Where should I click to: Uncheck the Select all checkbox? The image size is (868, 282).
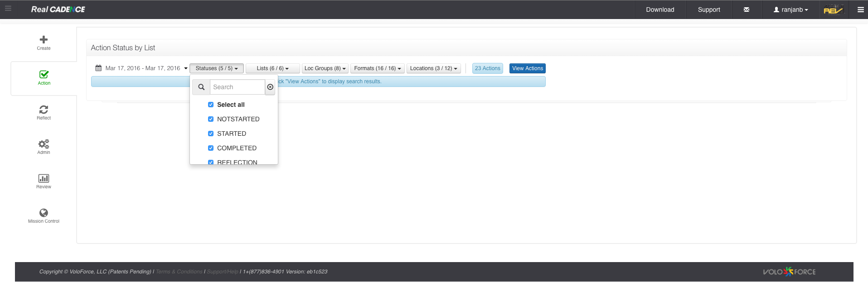pyautogui.click(x=211, y=105)
